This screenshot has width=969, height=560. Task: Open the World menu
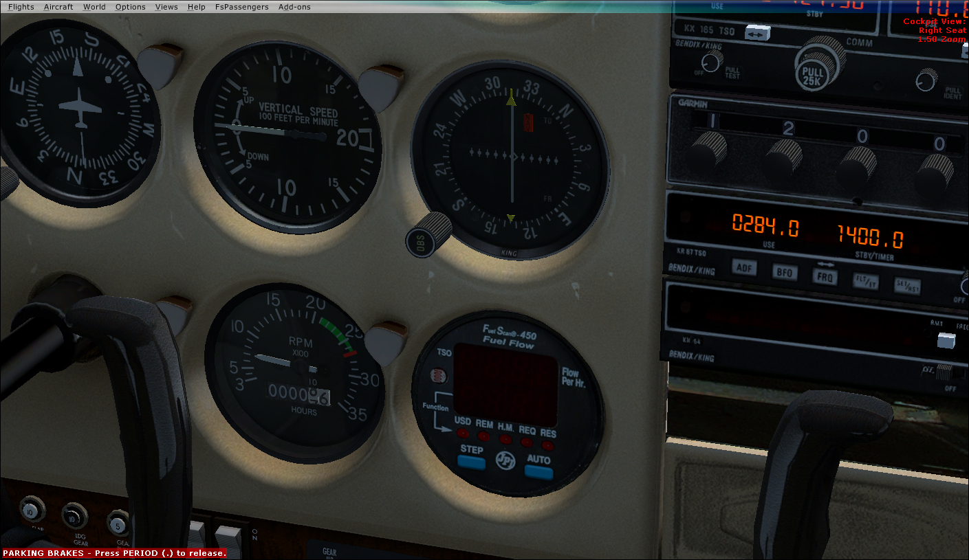(94, 7)
